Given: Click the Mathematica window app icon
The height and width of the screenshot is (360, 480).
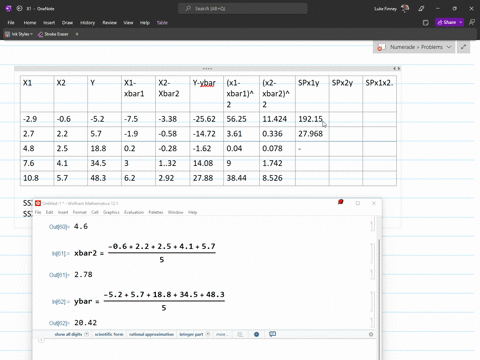Looking at the screenshot, I should point(38,203).
